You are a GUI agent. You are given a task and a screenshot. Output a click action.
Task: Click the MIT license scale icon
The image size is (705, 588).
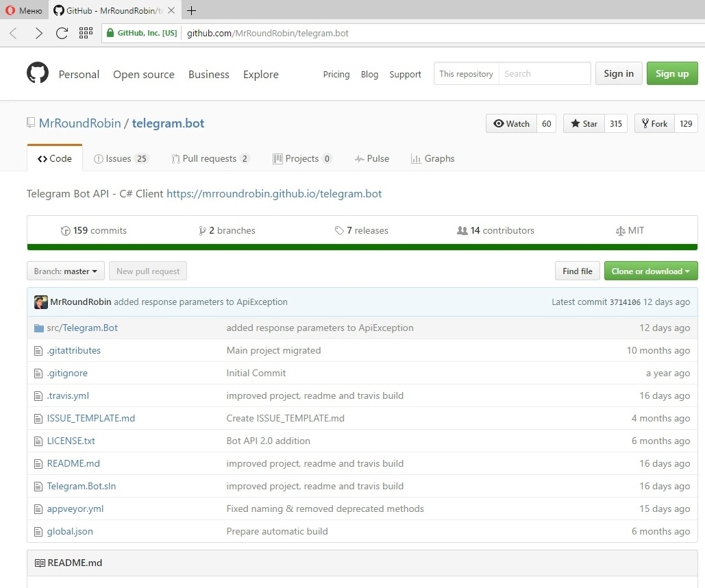pyautogui.click(x=621, y=231)
